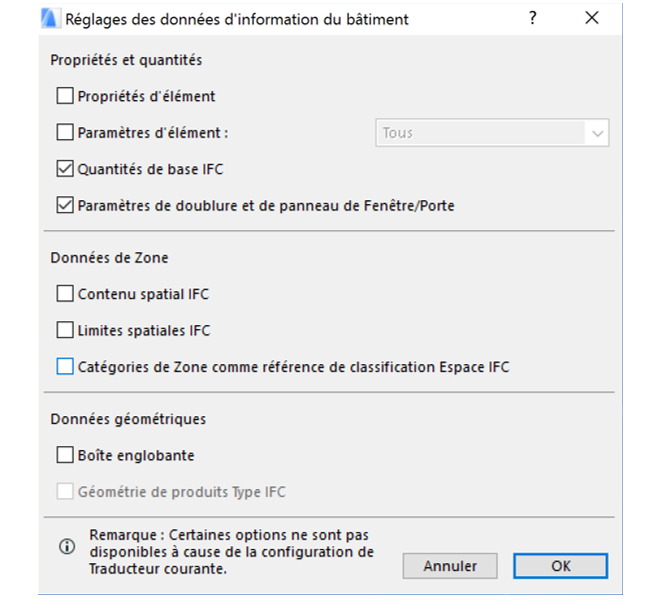The image size is (665, 607).
Task: Click the Données géométriques section heading
Action: [x=128, y=420]
